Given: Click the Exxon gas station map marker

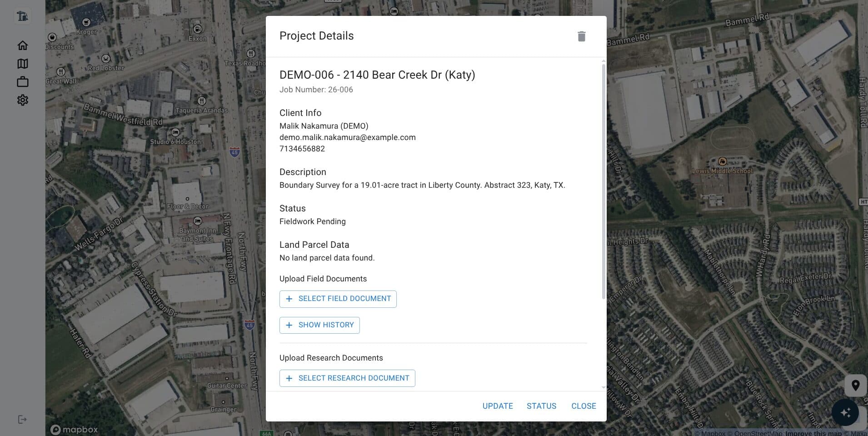Looking at the screenshot, I should [198, 29].
